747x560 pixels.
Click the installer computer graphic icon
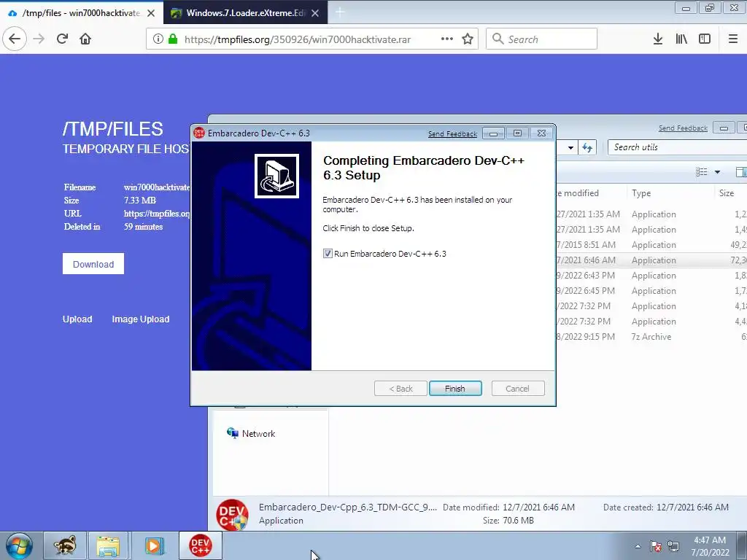pyautogui.click(x=276, y=176)
